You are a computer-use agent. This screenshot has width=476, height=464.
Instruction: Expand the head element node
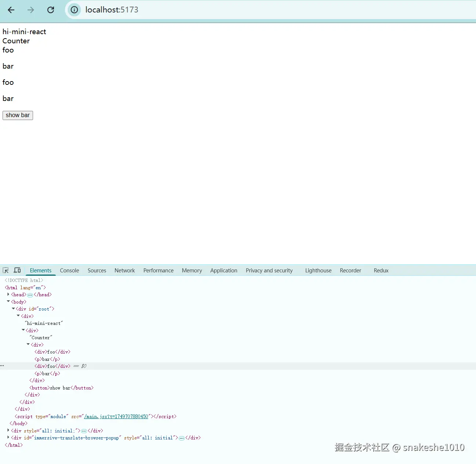click(x=8, y=294)
